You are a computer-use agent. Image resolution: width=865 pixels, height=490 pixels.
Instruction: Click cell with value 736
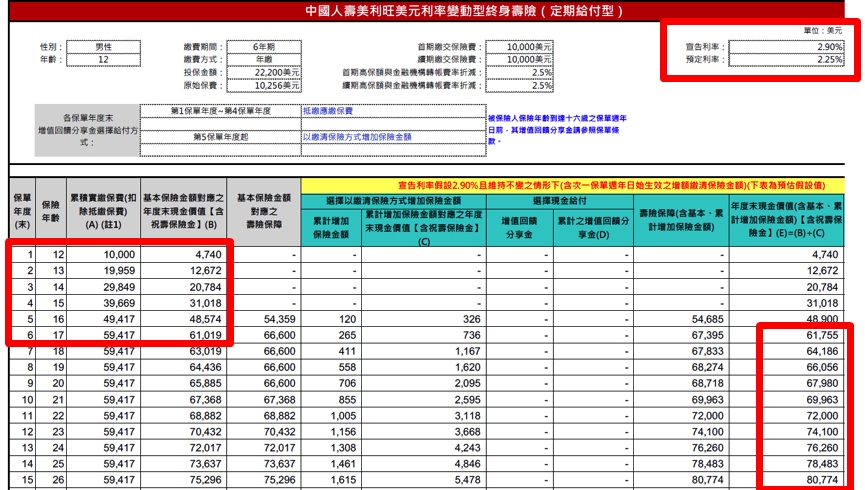[x=424, y=335]
